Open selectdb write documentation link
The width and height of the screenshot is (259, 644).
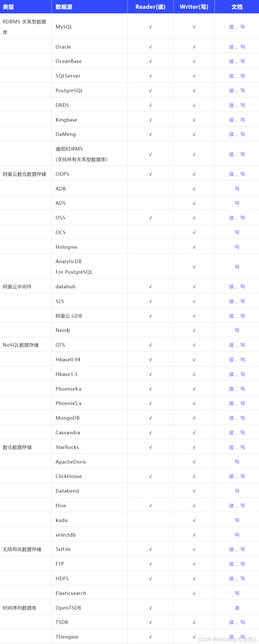[x=237, y=535]
